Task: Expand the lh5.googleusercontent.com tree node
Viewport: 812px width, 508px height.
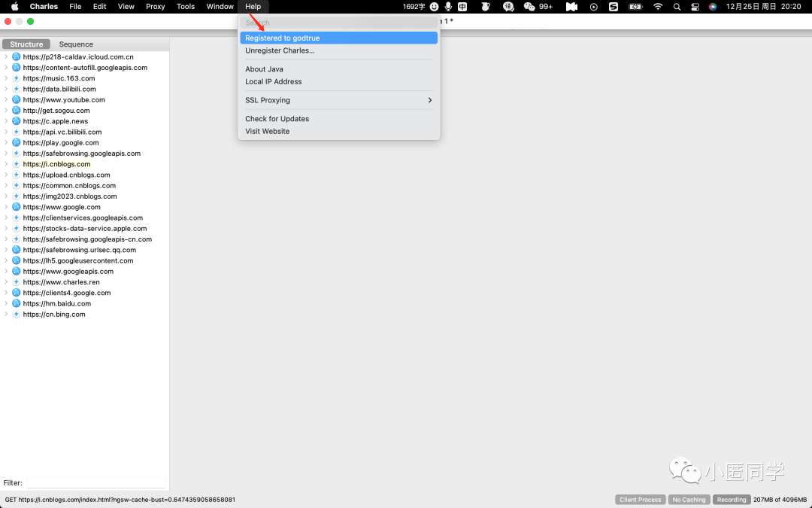Action: [6, 260]
